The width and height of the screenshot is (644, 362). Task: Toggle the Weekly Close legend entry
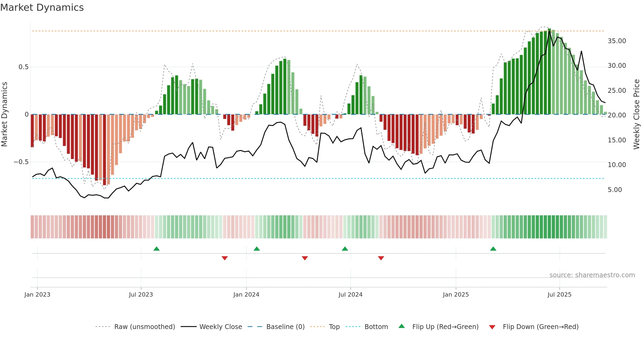coord(211,327)
